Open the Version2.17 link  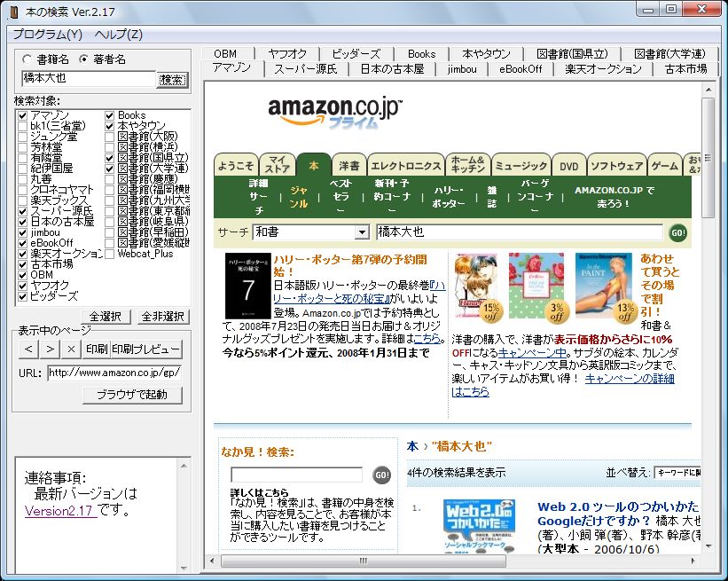(x=61, y=511)
